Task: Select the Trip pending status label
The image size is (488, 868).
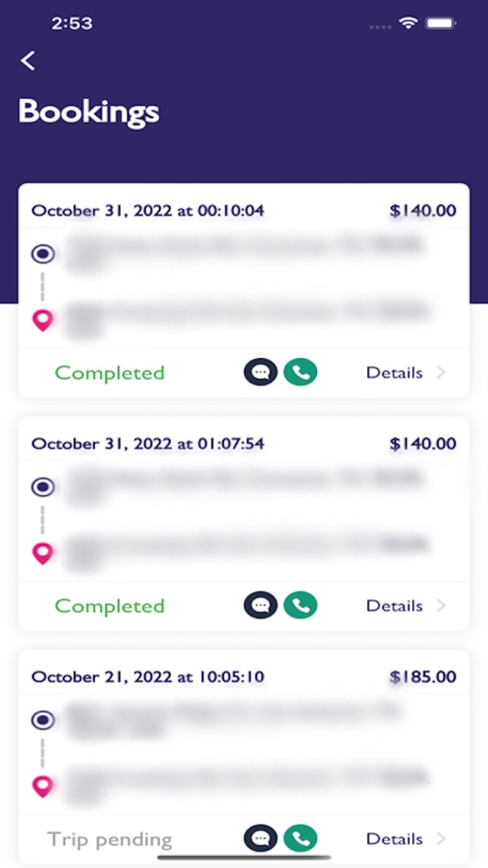Action: [x=110, y=841]
